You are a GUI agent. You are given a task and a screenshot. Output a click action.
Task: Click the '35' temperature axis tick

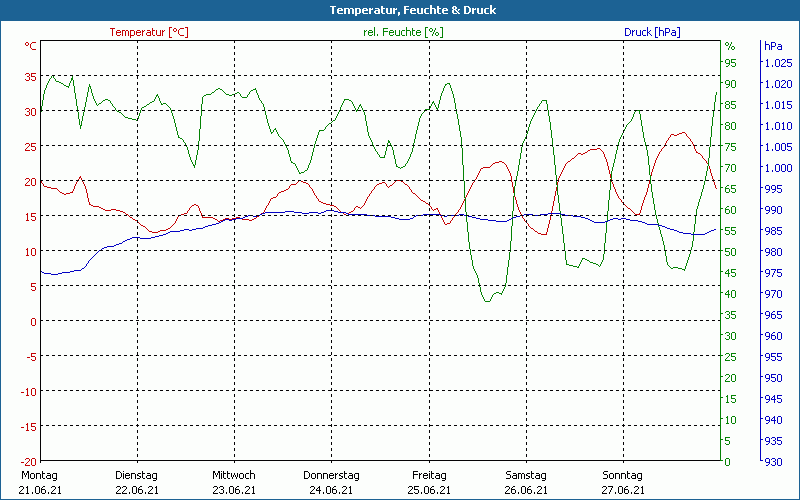(31, 77)
